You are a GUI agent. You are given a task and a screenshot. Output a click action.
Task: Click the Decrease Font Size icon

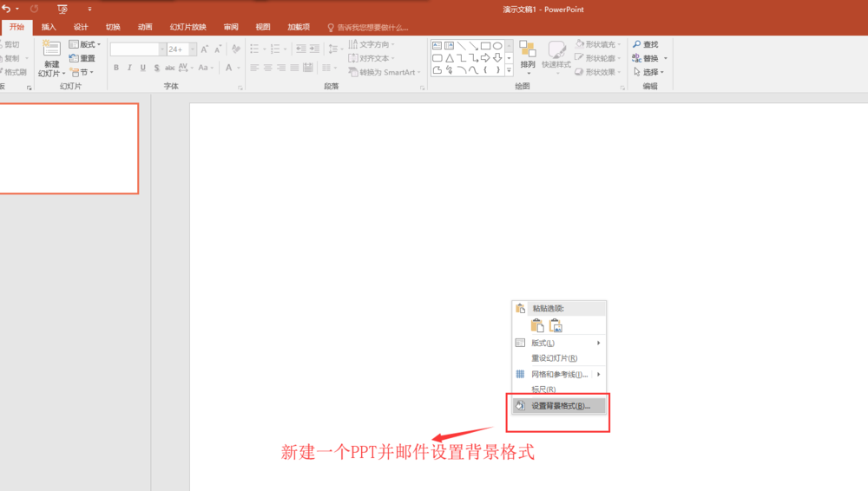pos(218,49)
